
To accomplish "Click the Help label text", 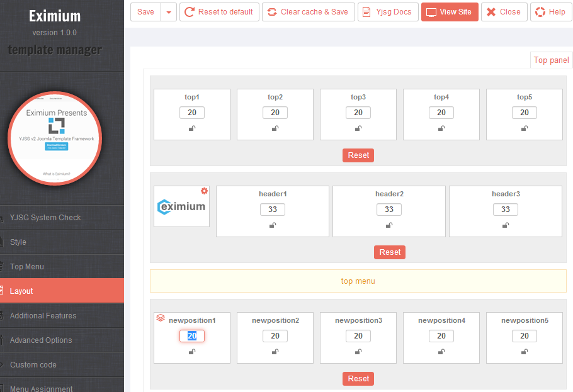I will click(557, 12).
